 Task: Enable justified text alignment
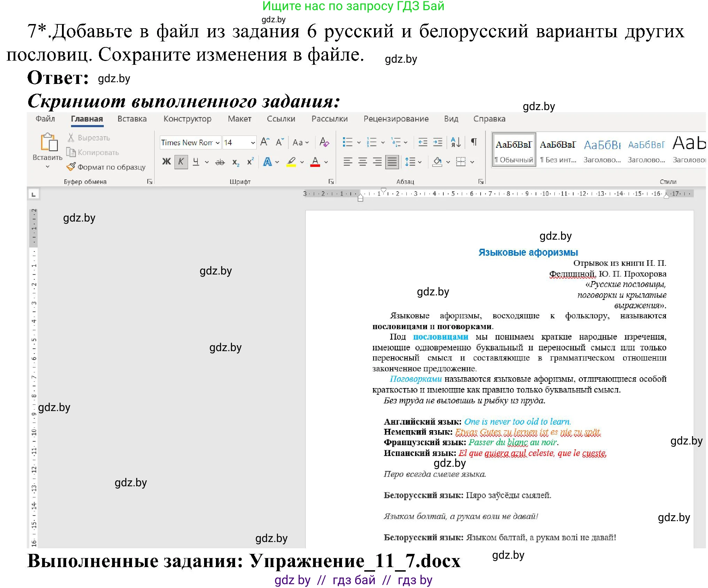[392, 162]
